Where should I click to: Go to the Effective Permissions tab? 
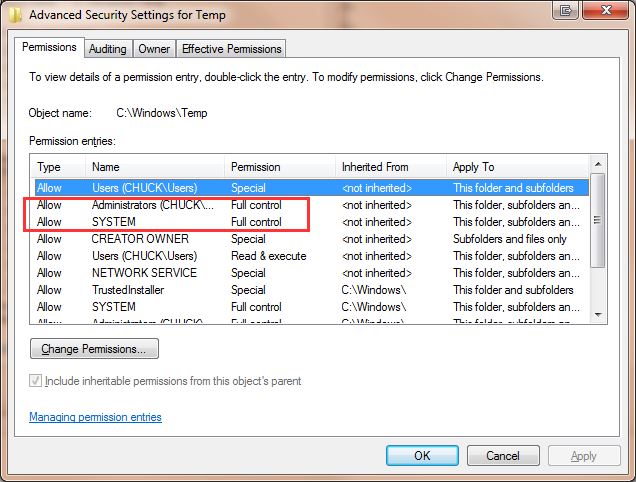click(231, 49)
